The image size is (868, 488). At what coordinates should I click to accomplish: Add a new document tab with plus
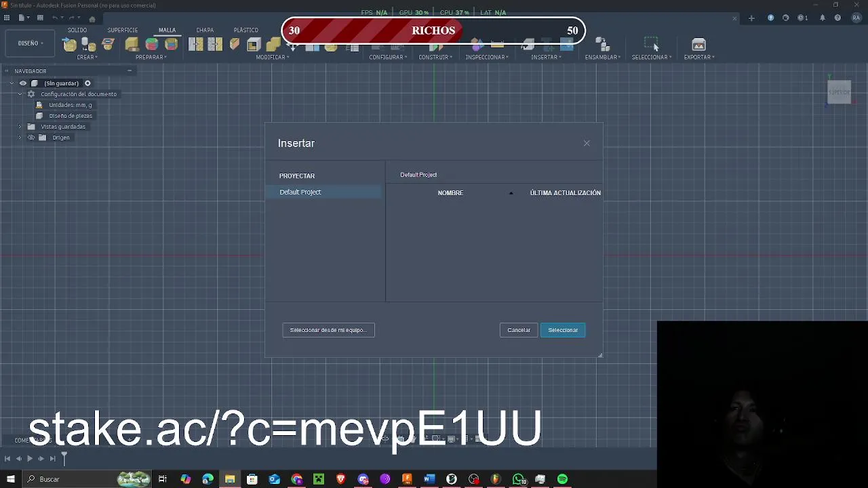tap(751, 18)
